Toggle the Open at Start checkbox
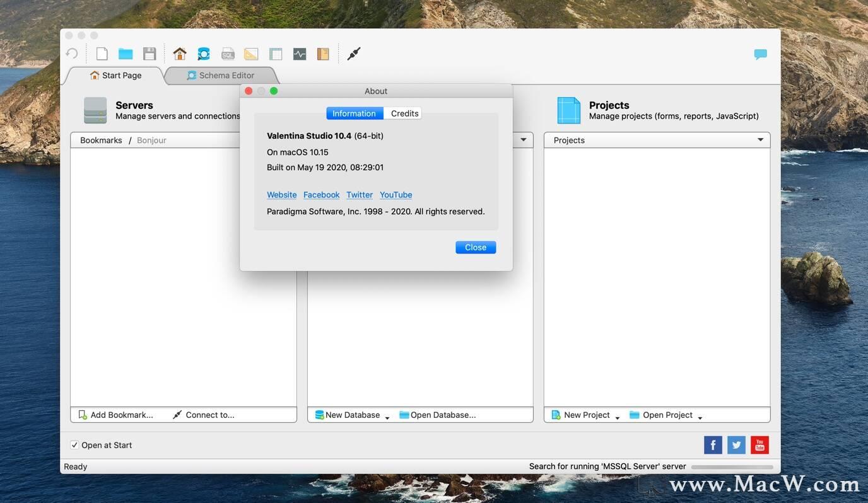The width and height of the screenshot is (868, 503). point(74,445)
